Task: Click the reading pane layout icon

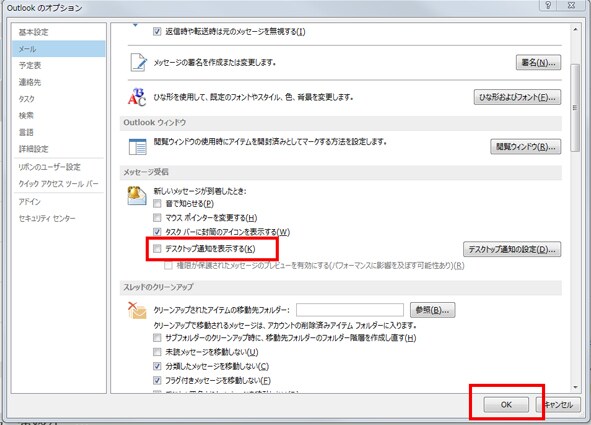Action: point(138,147)
